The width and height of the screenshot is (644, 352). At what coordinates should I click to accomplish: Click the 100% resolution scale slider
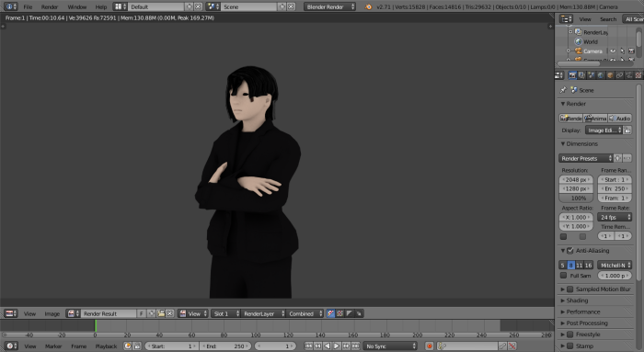click(x=576, y=199)
